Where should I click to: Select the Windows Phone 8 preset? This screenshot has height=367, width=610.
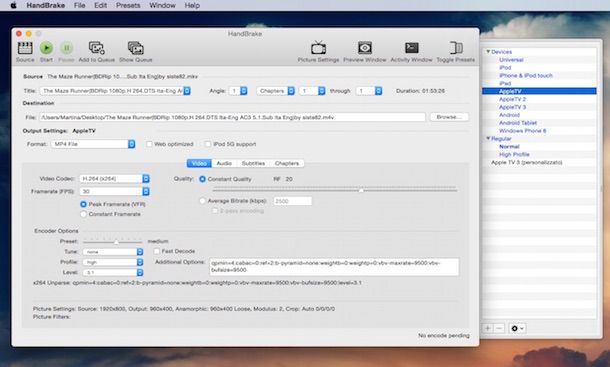pos(522,131)
